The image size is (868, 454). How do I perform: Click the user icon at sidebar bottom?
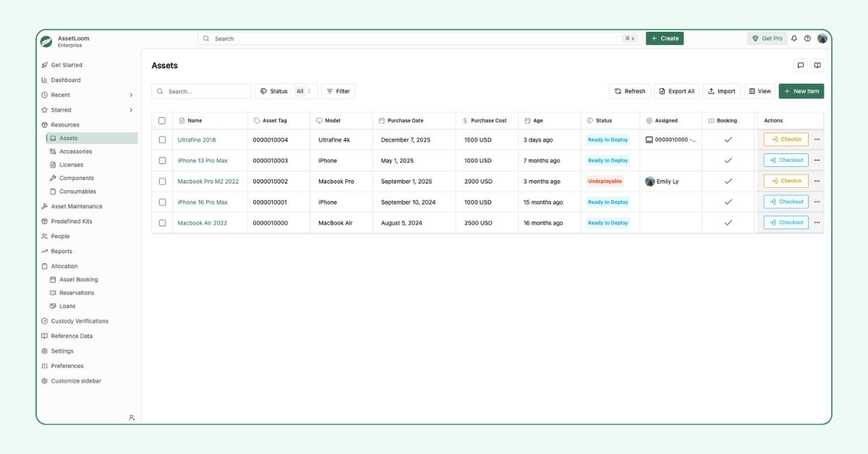[x=132, y=417]
